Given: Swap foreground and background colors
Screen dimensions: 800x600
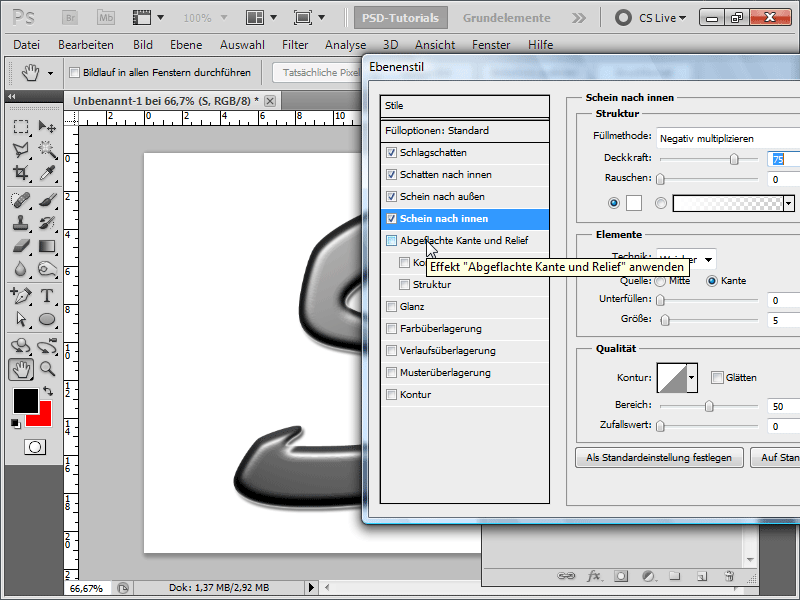Looking at the screenshot, I should click(48, 391).
